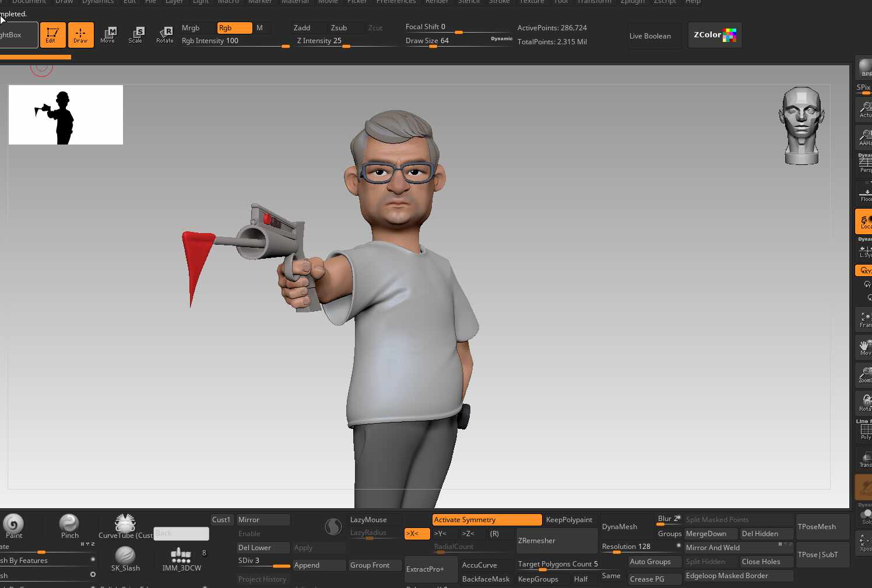Select the IMM_3DCW insert brush
The image size is (872, 588).
[181, 558]
